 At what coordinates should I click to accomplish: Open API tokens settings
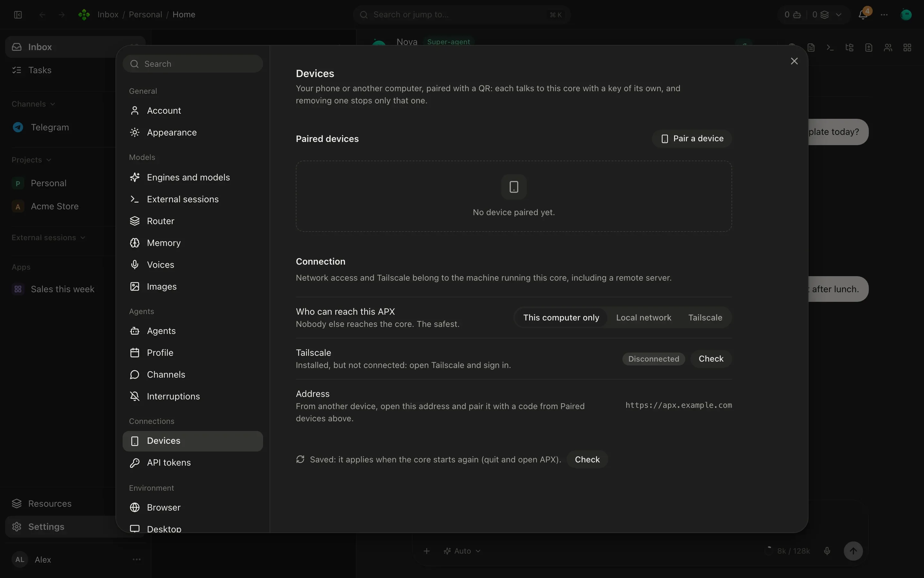(x=193, y=462)
